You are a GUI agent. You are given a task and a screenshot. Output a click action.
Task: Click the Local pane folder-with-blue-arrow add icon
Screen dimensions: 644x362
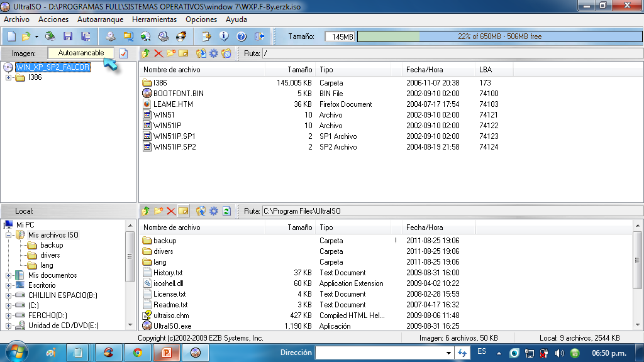point(201,211)
